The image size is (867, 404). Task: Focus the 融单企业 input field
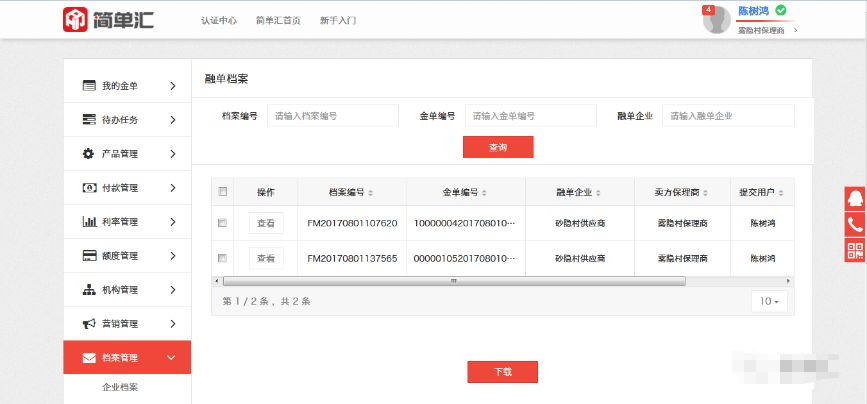point(728,116)
